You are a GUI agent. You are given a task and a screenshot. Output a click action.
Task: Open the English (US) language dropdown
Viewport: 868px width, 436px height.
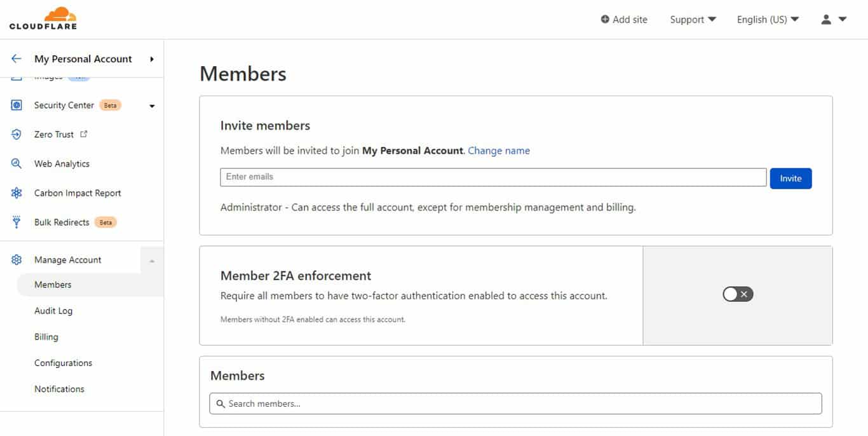coord(768,20)
